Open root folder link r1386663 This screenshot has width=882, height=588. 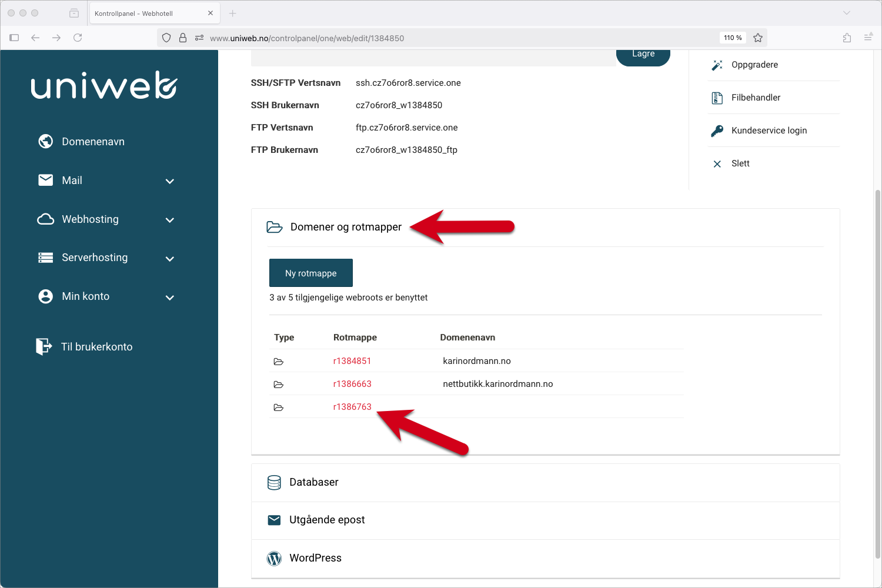click(352, 384)
